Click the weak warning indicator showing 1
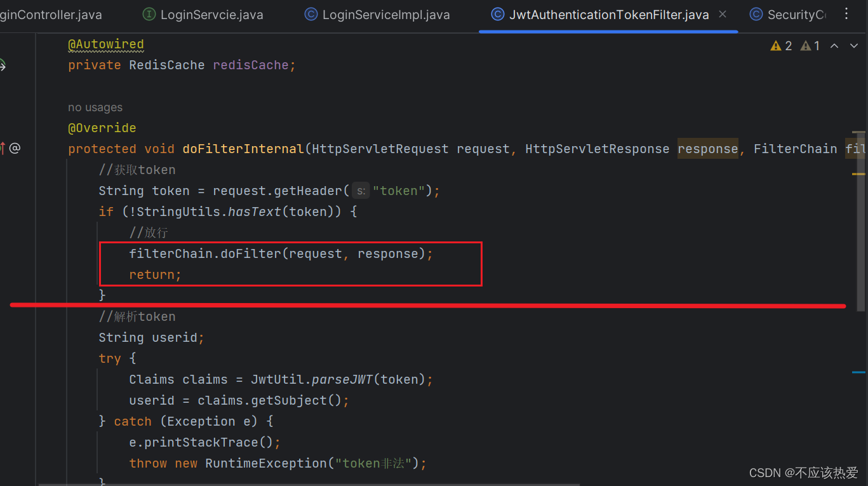Image resolution: width=868 pixels, height=486 pixels. point(810,46)
